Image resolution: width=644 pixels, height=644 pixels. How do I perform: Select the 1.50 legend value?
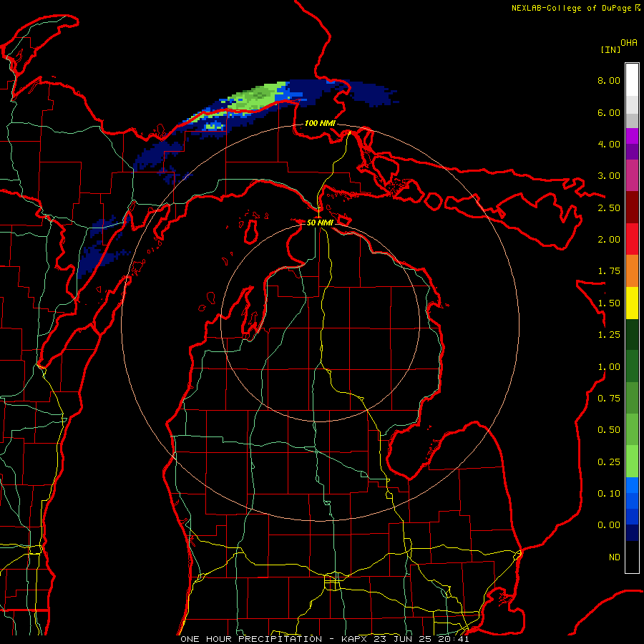pos(609,303)
